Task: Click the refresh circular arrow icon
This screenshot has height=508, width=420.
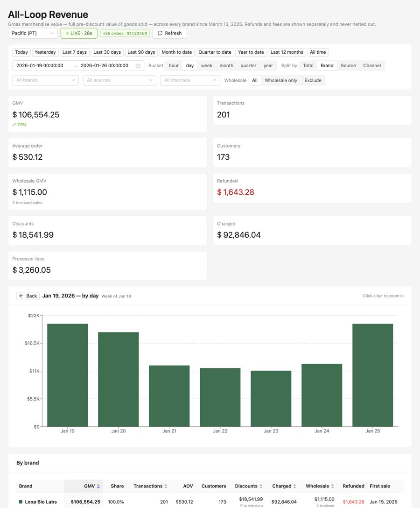Action: coord(160,33)
